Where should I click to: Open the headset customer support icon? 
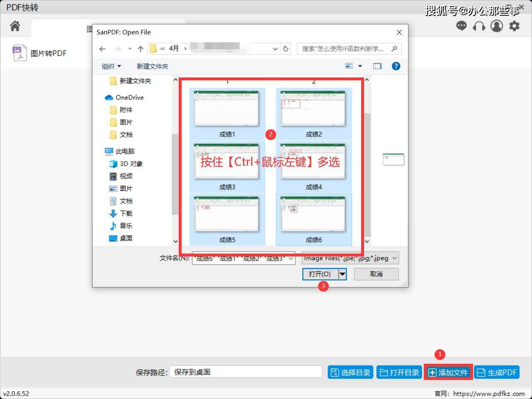479,26
